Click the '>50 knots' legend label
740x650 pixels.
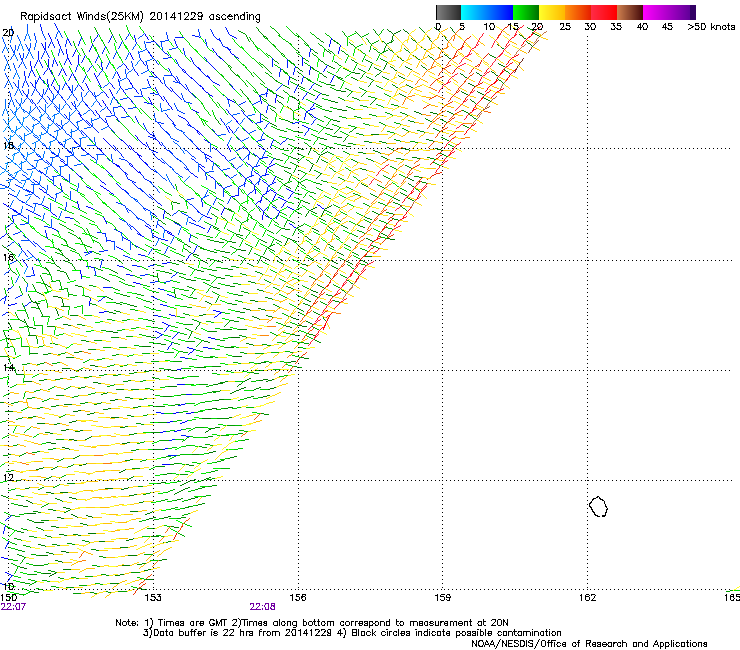[711, 26]
